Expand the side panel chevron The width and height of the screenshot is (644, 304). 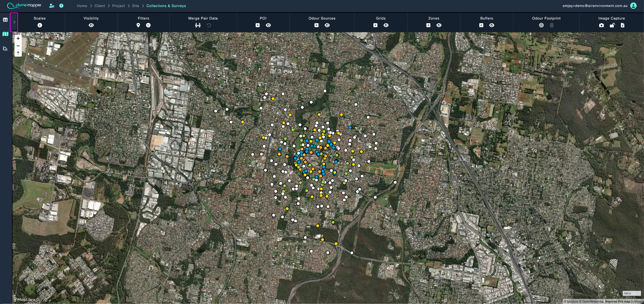(14, 22)
